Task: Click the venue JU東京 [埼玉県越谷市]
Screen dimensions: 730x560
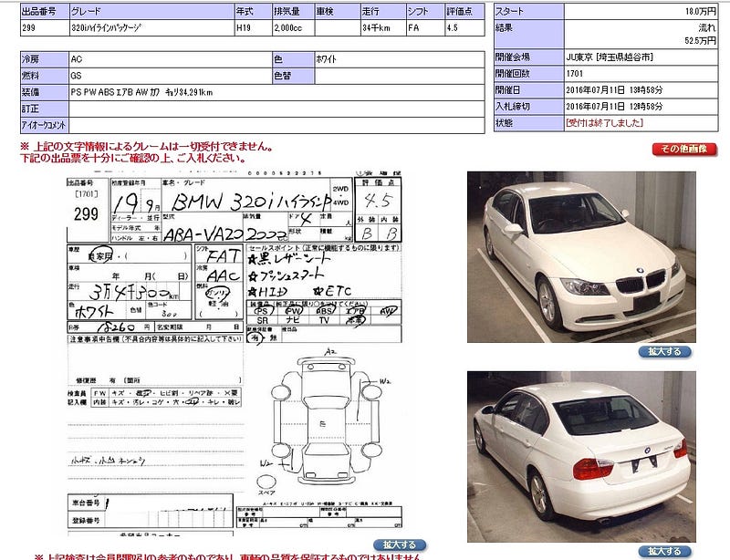Action: [x=610, y=57]
